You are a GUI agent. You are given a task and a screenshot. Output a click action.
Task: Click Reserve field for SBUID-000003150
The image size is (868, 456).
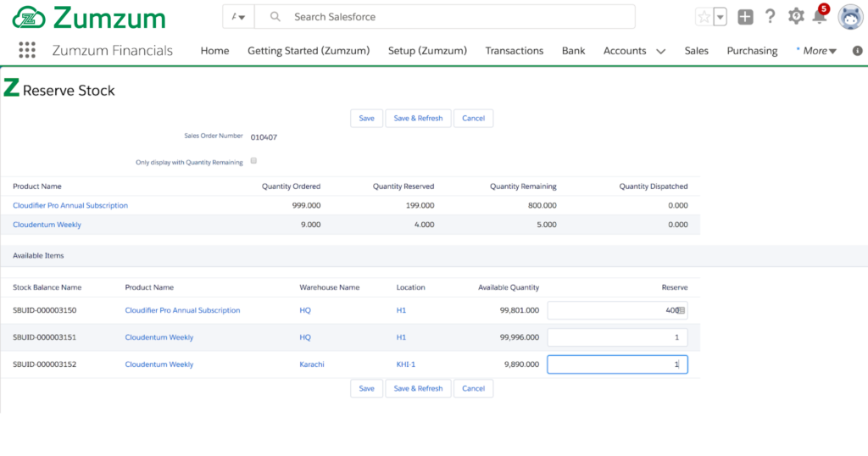coord(617,310)
